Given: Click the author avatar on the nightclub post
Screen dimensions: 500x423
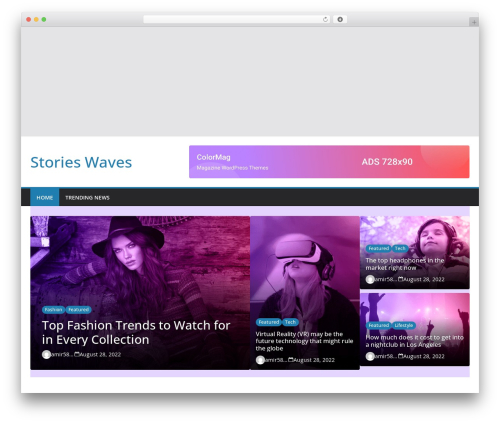Looking at the screenshot, I should click(x=370, y=356).
